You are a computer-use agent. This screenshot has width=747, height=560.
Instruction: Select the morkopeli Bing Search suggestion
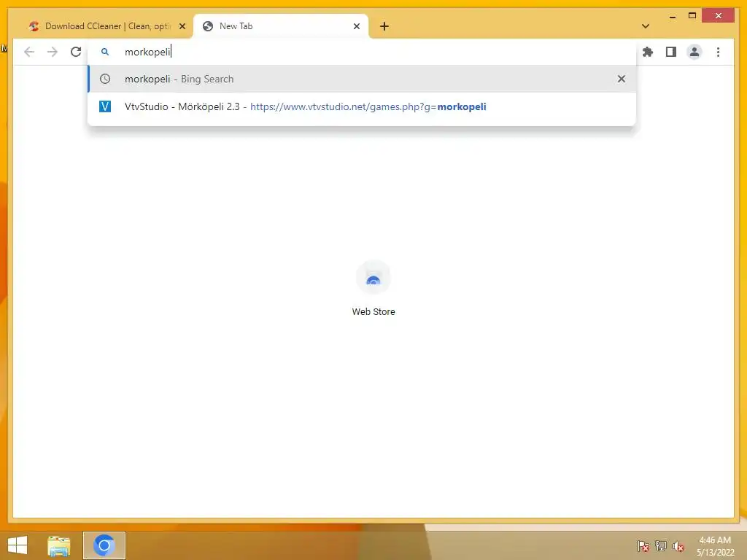pos(362,79)
